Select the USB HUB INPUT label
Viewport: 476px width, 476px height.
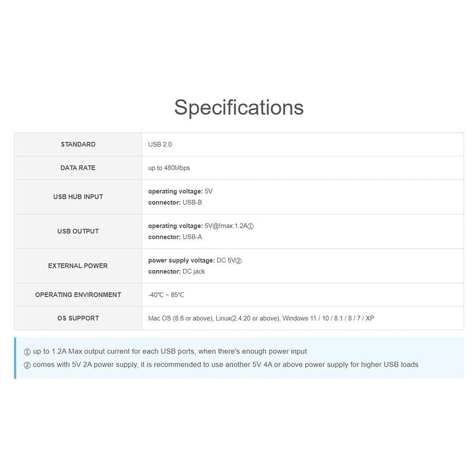coord(78,197)
